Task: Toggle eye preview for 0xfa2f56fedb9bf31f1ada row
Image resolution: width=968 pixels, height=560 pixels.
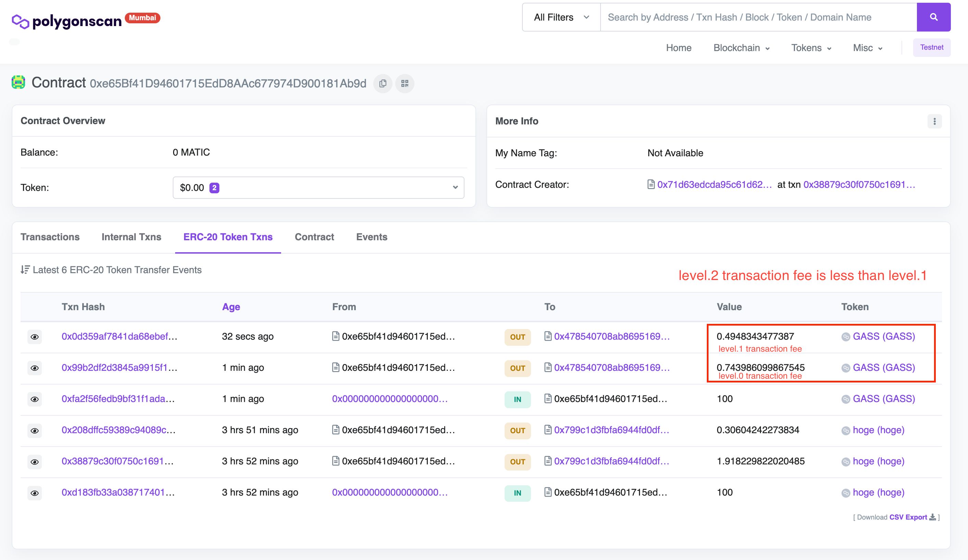Action: tap(35, 399)
